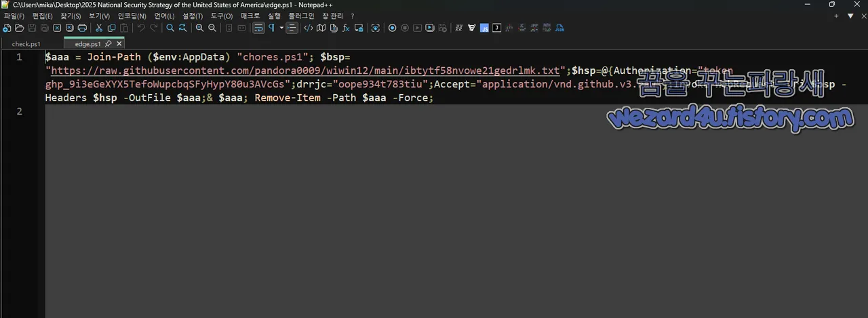Undo the last edit with the Undo arrow
Image resolution: width=868 pixels, height=318 pixels.
[141, 28]
